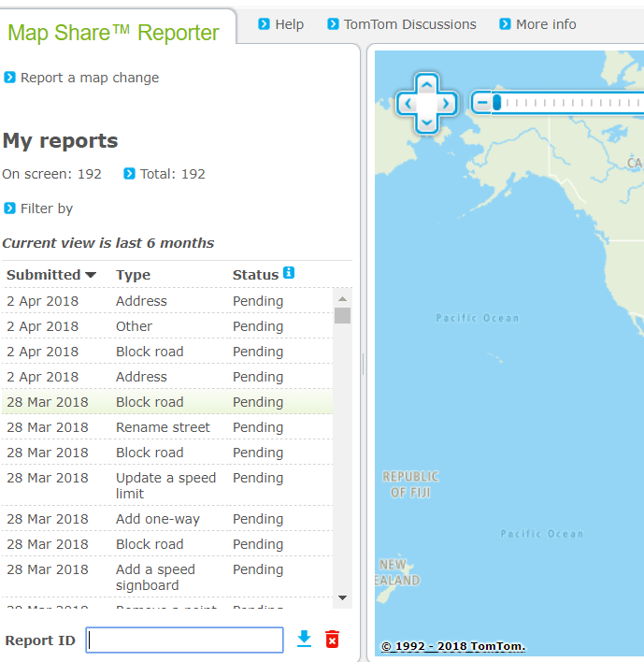644x662 pixels.
Task: Select the Add one-way report
Action: tap(167, 519)
